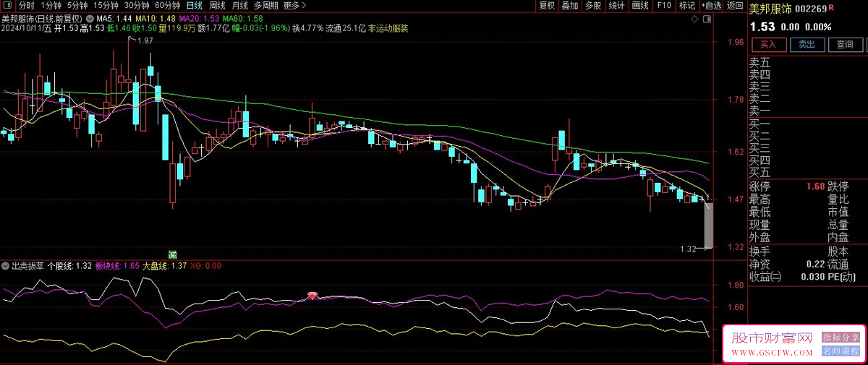This screenshot has height=365, width=868.
Task: Open F10 company information
Action: click(663, 5)
